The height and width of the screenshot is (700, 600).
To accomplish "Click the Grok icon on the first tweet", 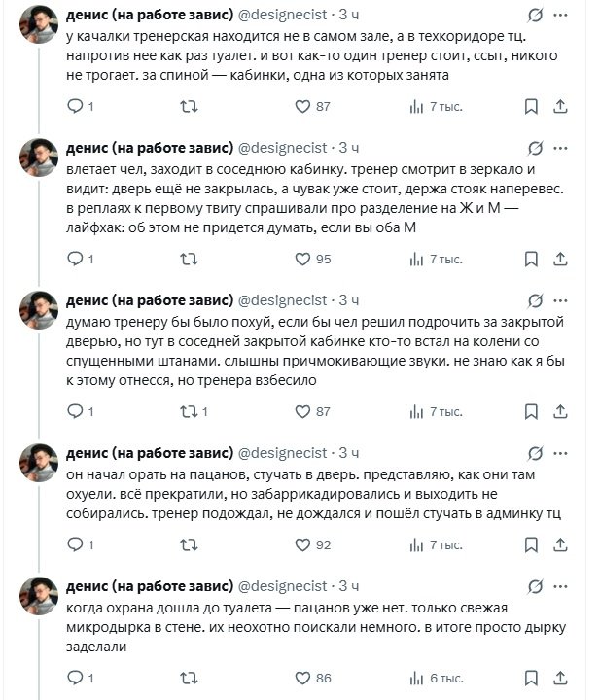I will click(x=534, y=16).
